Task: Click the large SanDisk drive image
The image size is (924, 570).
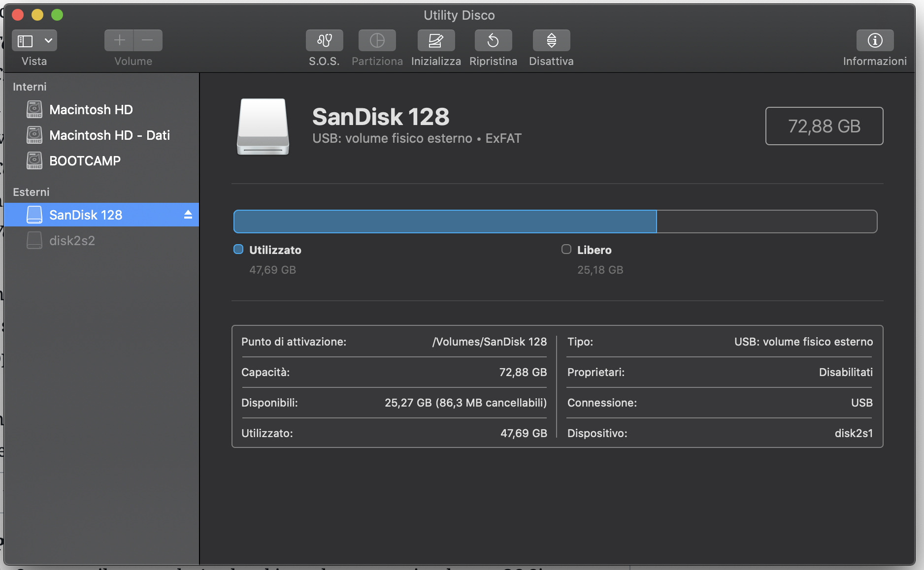Action: pyautogui.click(x=263, y=127)
